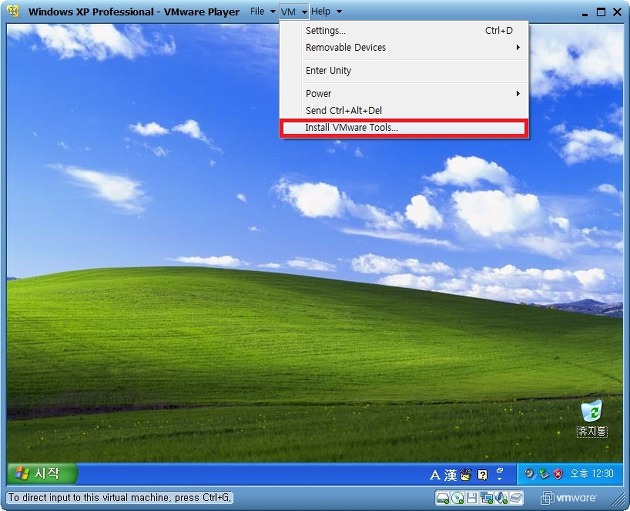Open the File menu
630x511 pixels.
click(257, 11)
